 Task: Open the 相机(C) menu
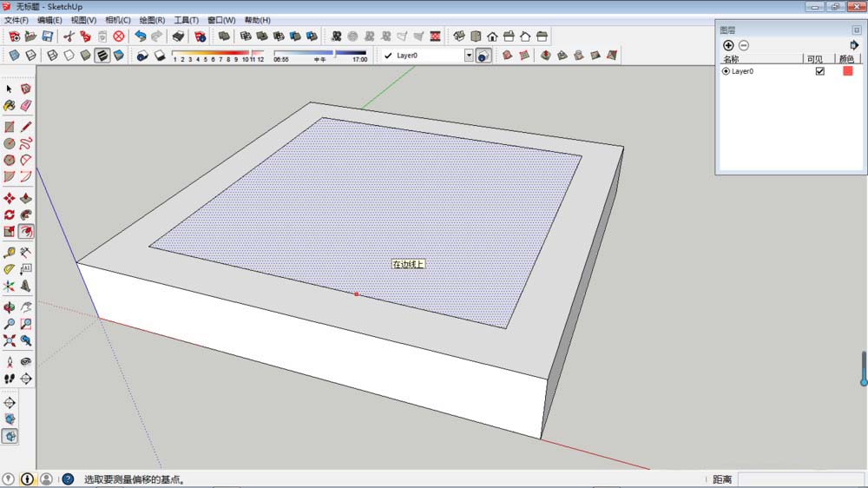117,20
